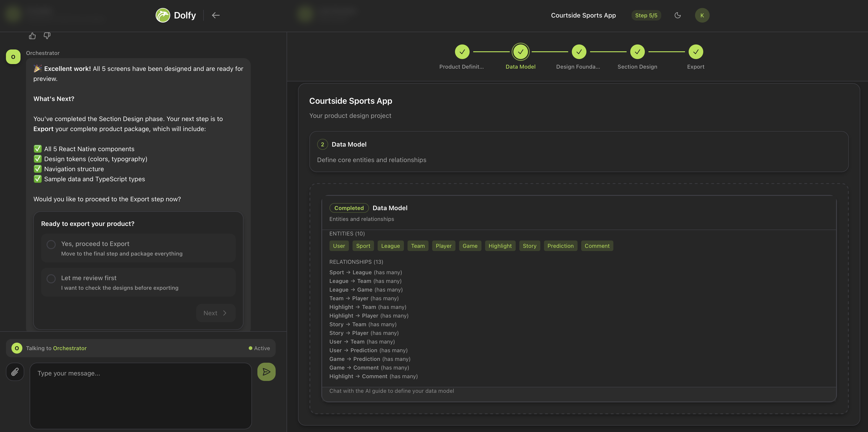Open the K user avatar menu
This screenshot has height=432, width=868.
702,15
